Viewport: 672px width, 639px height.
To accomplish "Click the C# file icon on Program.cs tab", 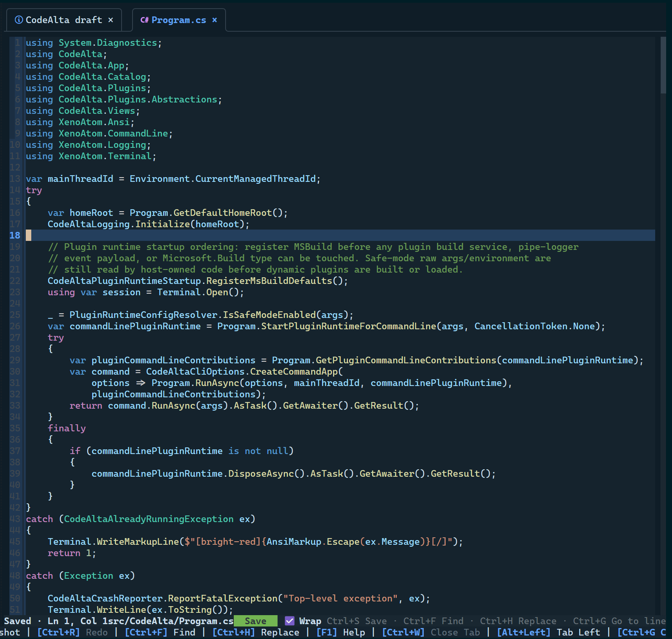I will pyautogui.click(x=144, y=20).
